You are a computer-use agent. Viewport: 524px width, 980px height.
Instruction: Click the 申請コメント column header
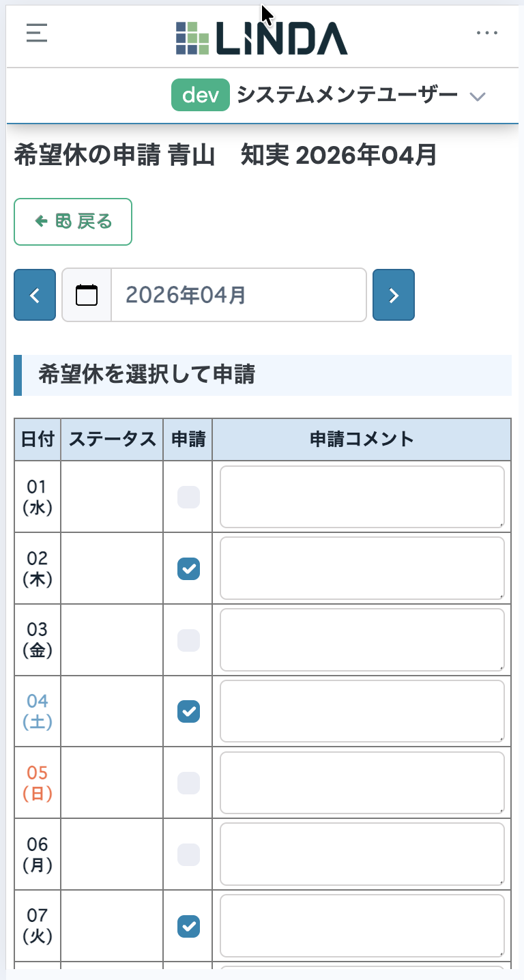362,439
